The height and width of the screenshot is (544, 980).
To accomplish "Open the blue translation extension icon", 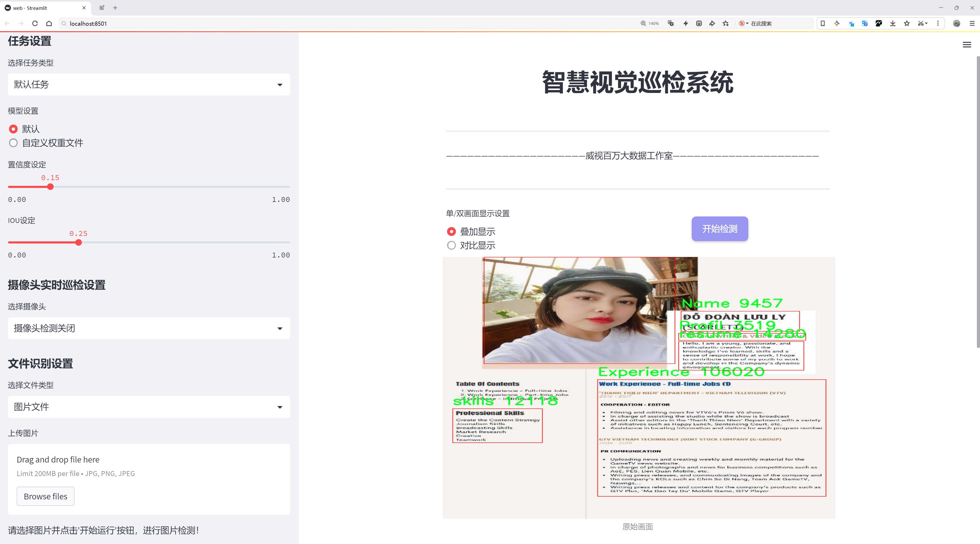I will pos(865,24).
